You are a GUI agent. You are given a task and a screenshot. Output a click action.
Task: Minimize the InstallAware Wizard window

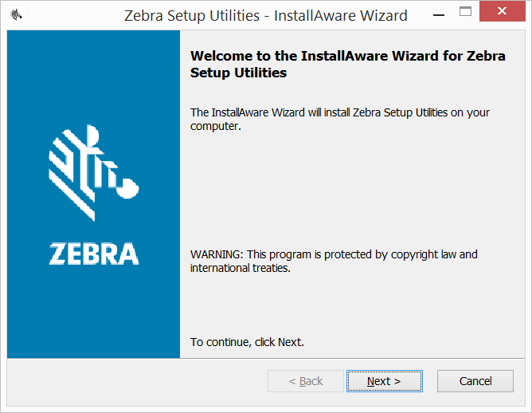point(439,15)
